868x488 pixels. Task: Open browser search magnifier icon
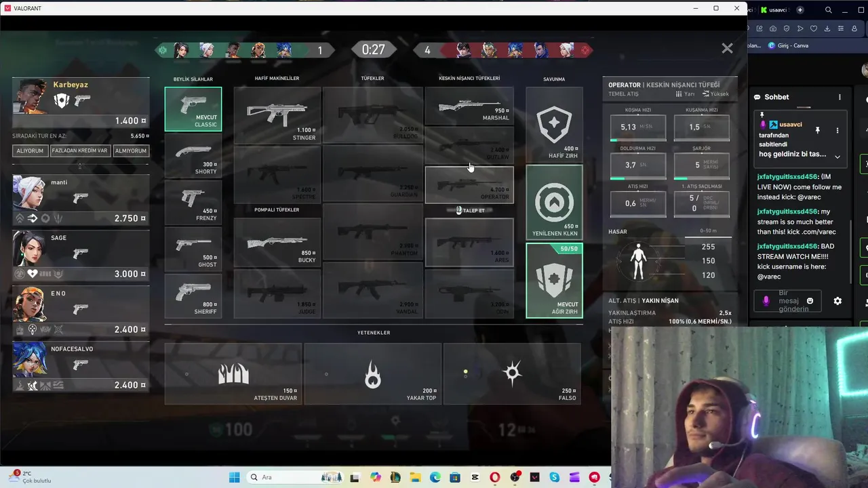[x=829, y=9]
